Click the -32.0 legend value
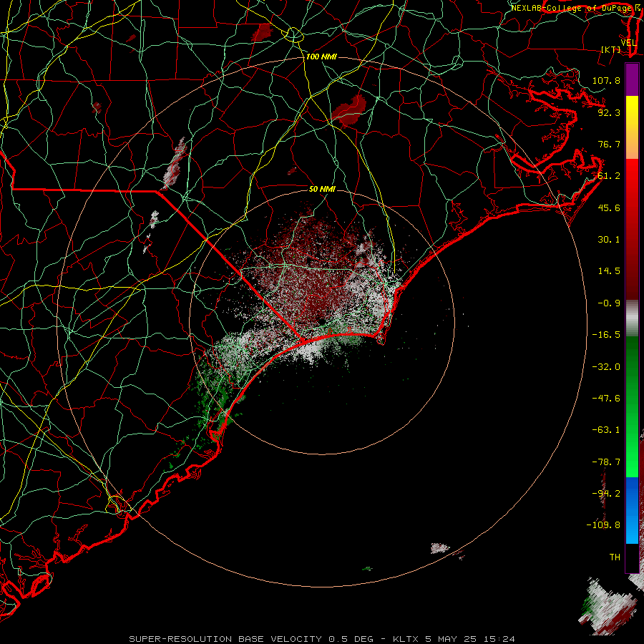 (606, 367)
